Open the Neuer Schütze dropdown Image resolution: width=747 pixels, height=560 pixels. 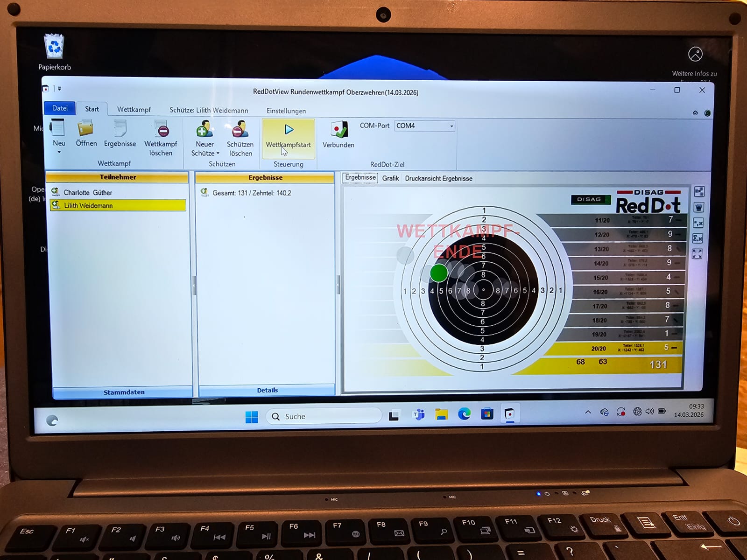coord(218,154)
